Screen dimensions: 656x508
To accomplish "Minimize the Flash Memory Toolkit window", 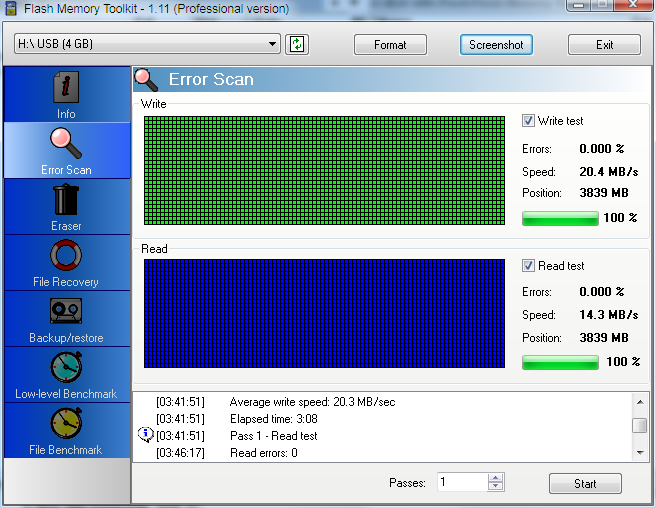I will 579,5.
